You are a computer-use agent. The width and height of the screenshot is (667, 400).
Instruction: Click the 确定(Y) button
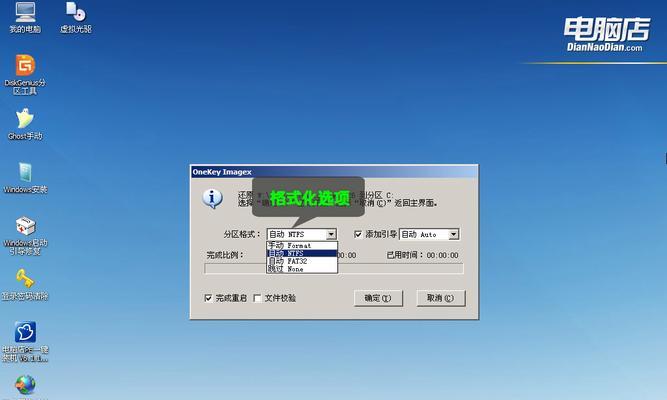(378, 298)
